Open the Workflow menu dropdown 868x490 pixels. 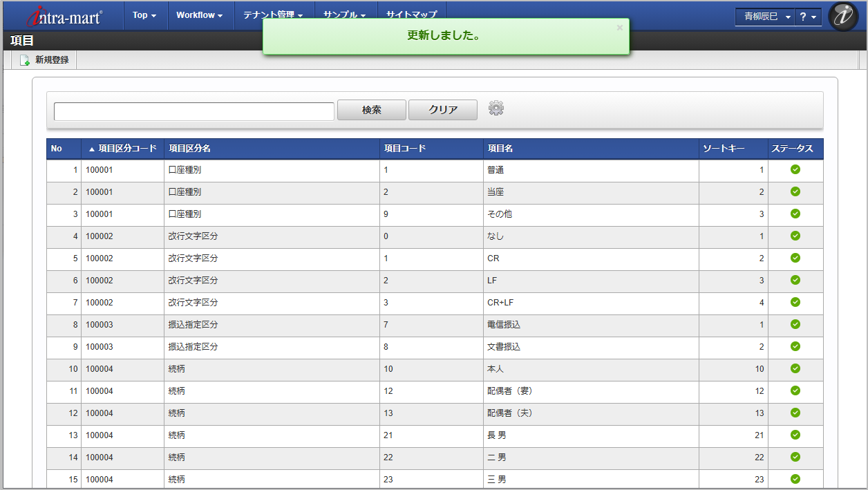(x=199, y=15)
